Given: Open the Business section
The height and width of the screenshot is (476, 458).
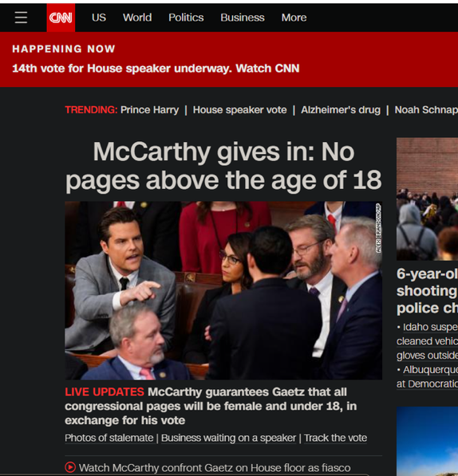Looking at the screenshot, I should click(x=243, y=18).
